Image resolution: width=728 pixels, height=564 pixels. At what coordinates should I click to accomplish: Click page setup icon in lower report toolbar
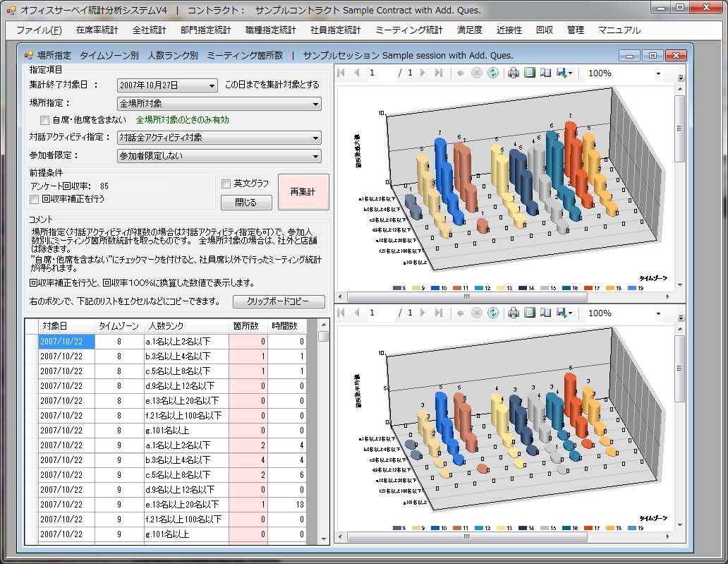(x=545, y=313)
